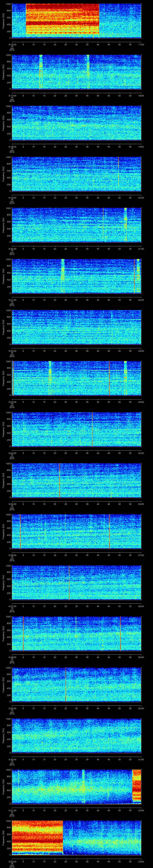Click the "20:00" end time label
This screenshot has width=153, height=868.
pyautogui.click(x=141, y=197)
